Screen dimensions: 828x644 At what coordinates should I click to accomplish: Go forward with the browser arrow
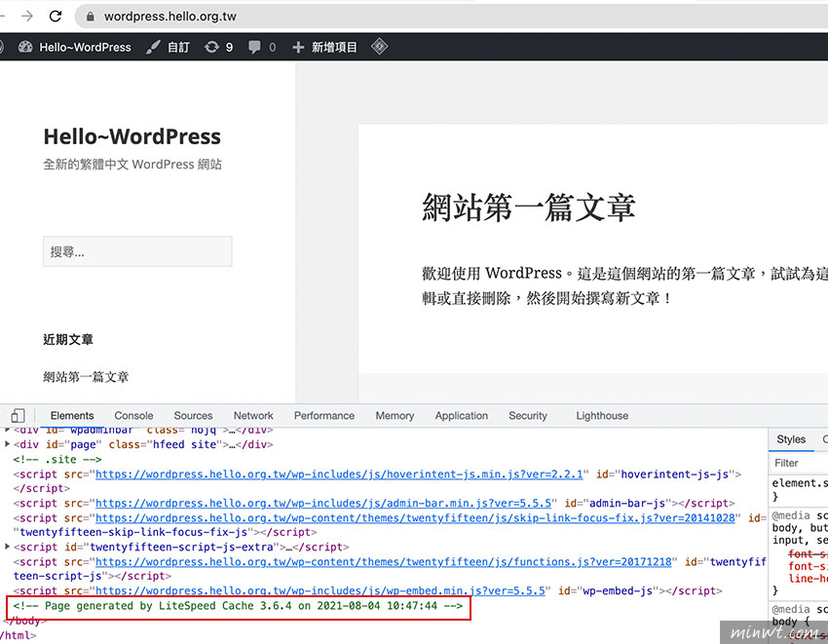(x=27, y=17)
